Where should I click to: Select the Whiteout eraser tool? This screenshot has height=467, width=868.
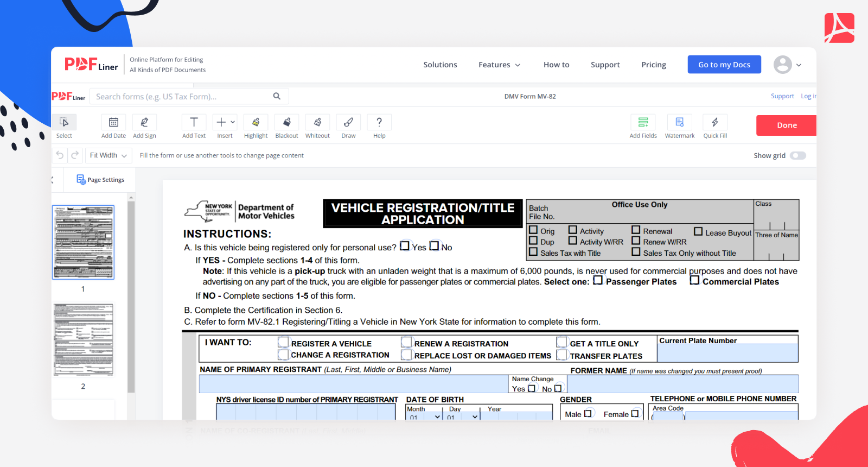coord(317,123)
